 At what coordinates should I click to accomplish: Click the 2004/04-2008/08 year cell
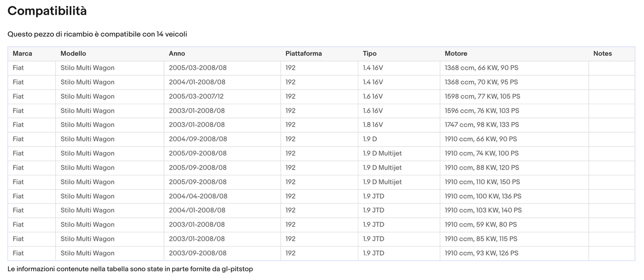point(198,196)
